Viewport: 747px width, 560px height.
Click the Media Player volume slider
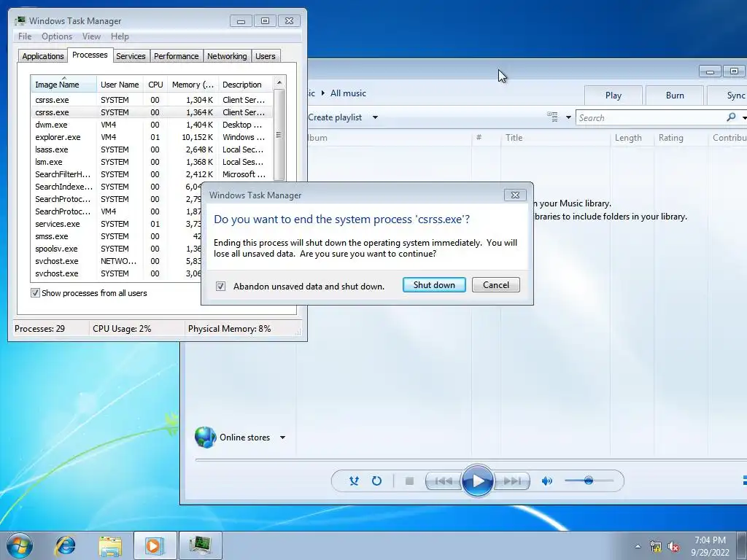[589, 481]
